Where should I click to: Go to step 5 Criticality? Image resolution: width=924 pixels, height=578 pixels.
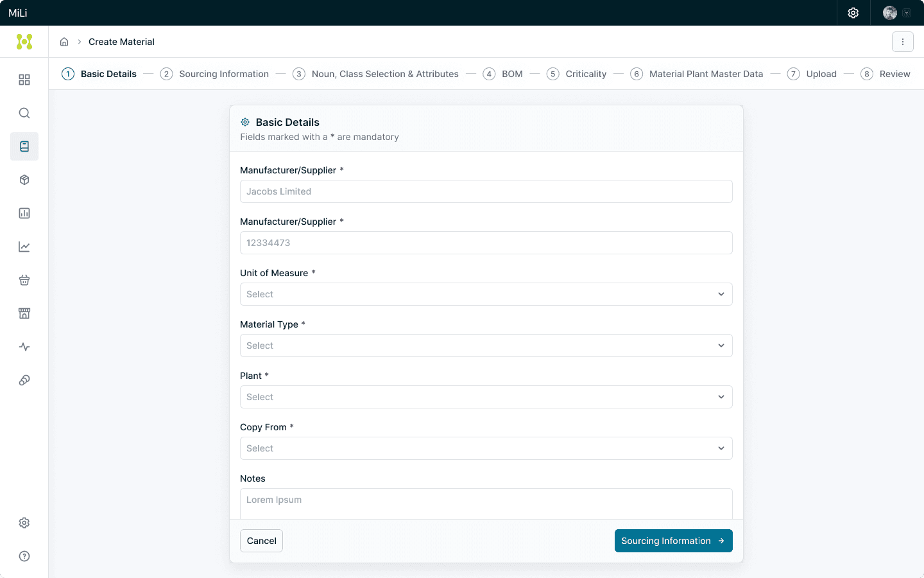pos(577,74)
